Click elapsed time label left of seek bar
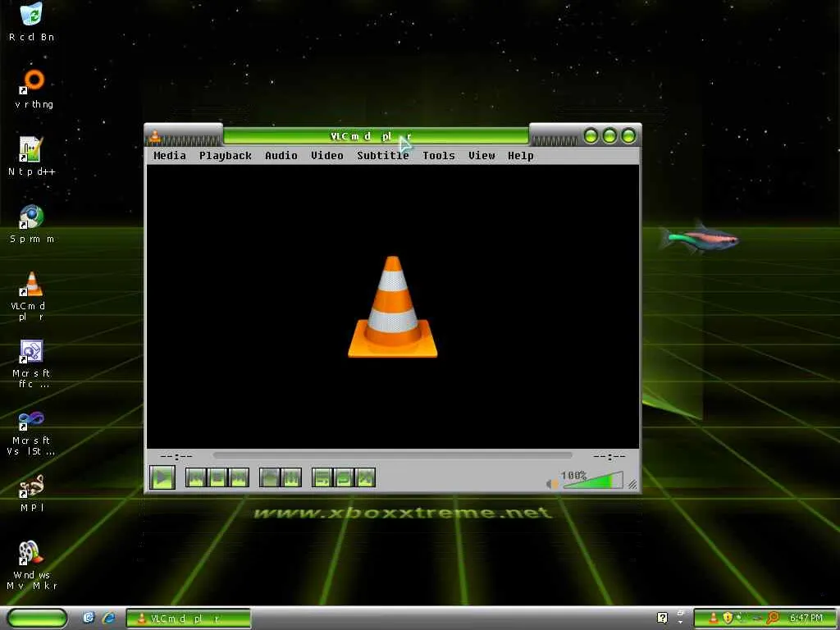Image resolution: width=840 pixels, height=630 pixels. click(176, 456)
